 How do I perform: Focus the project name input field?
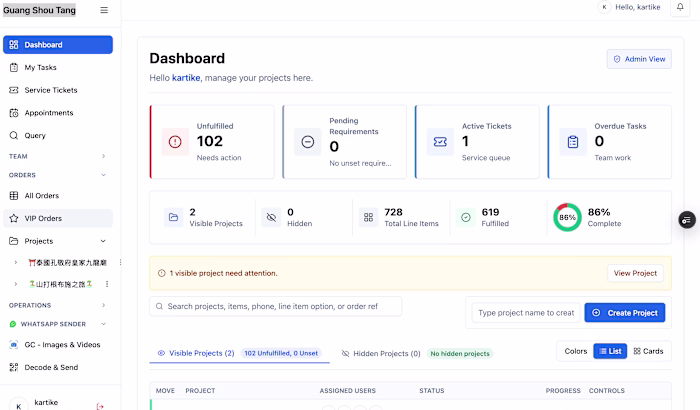click(526, 313)
